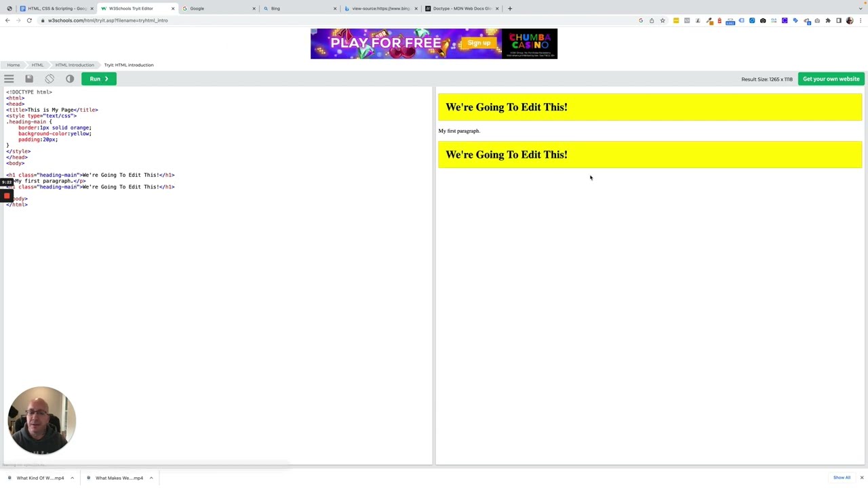Click the second yellow heading in result

tap(650, 155)
